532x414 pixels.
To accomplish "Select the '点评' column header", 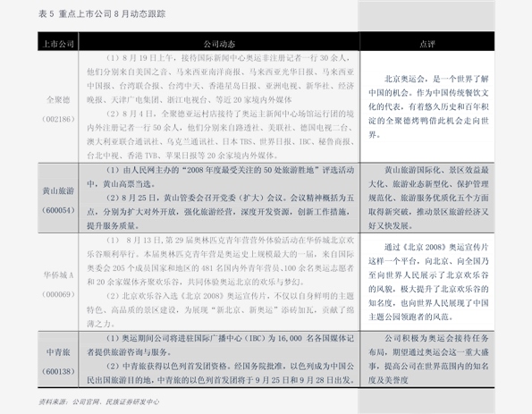I will point(427,44).
